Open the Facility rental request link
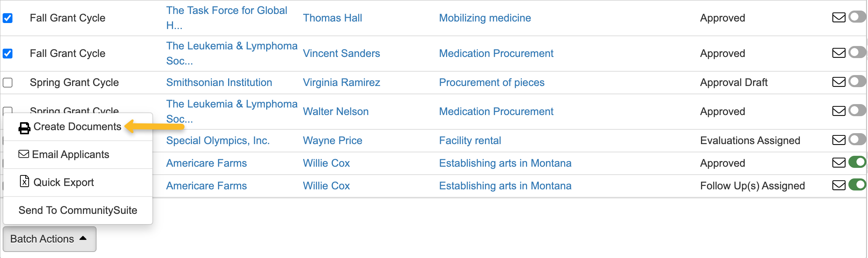The image size is (868, 258). point(470,140)
